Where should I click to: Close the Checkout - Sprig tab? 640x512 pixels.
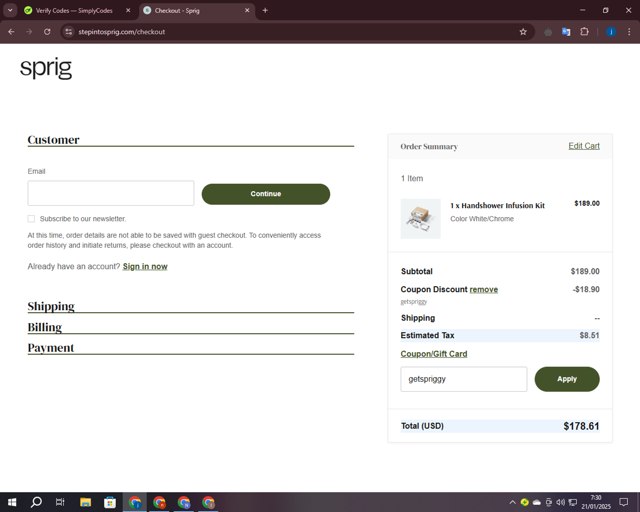tap(247, 11)
